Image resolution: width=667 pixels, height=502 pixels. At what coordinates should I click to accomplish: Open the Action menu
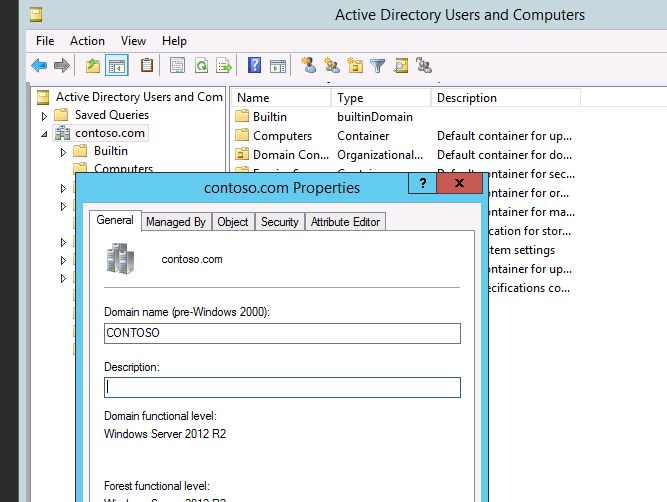[87, 41]
